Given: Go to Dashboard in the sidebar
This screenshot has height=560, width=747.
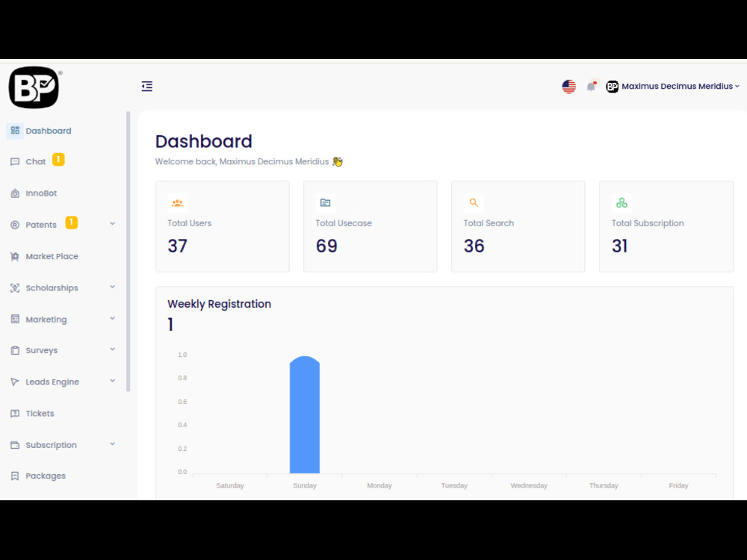Looking at the screenshot, I should (x=49, y=131).
